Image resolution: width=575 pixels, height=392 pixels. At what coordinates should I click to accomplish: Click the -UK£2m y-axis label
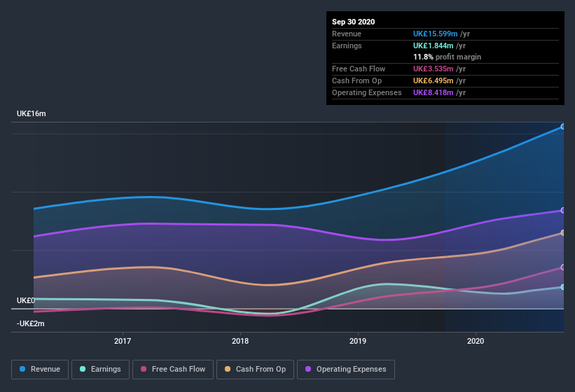click(x=30, y=323)
